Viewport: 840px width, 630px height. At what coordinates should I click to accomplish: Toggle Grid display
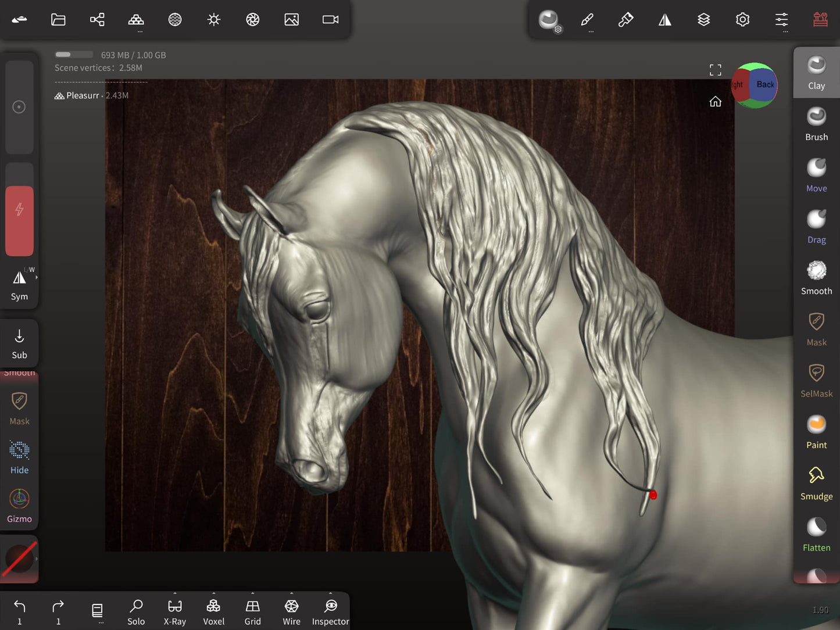pyautogui.click(x=253, y=612)
